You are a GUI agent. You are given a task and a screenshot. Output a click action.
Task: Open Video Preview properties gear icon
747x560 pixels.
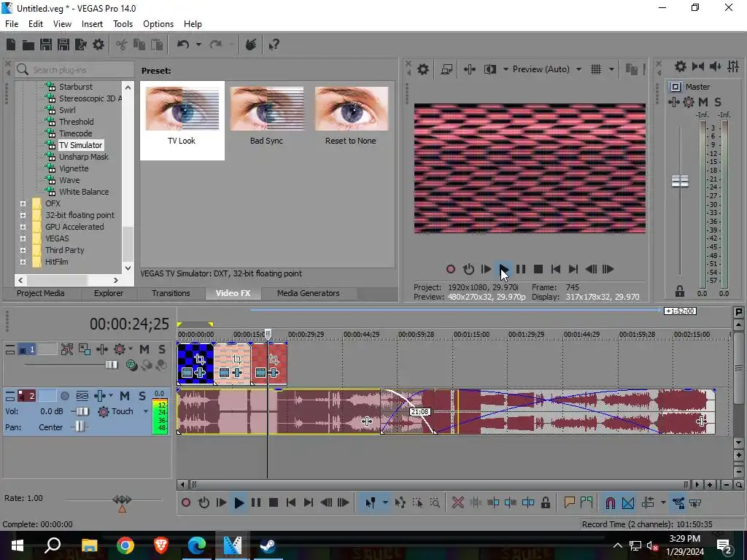[423, 69]
